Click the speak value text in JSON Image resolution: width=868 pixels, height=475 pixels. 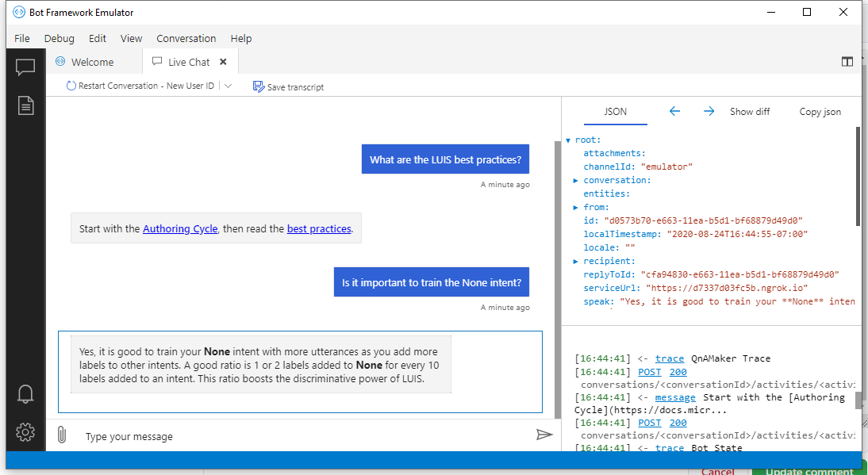tap(737, 302)
